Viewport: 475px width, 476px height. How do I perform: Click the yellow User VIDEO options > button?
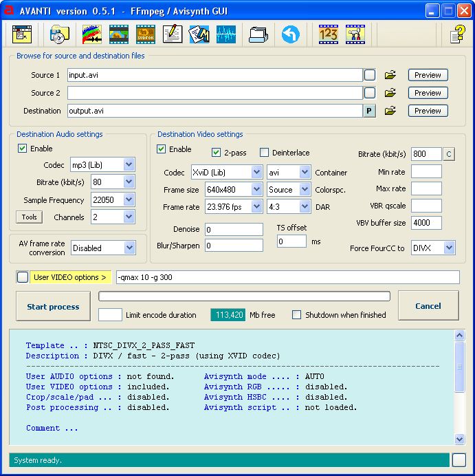point(70,277)
